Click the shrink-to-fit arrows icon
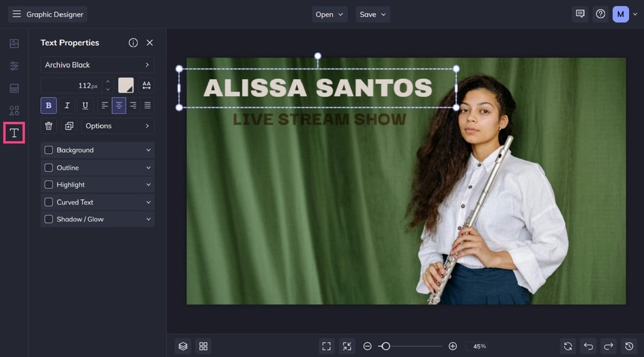Screen dimensions: 644x357 tap(347, 346)
